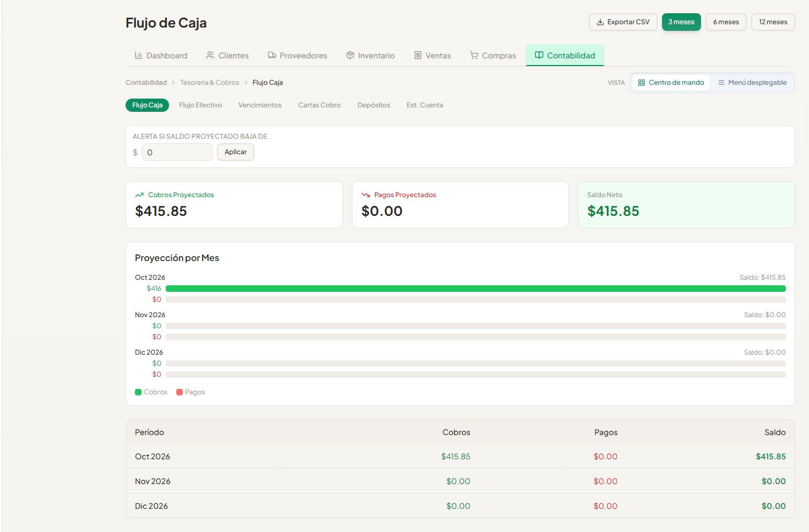This screenshot has width=809, height=532.
Task: Select the 12 meses period
Action: click(773, 22)
